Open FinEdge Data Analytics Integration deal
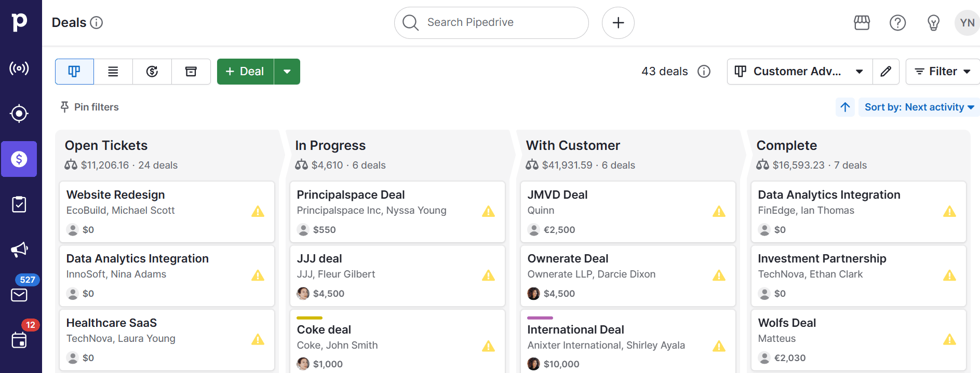Screen dimensions: 980x373 coord(858,212)
